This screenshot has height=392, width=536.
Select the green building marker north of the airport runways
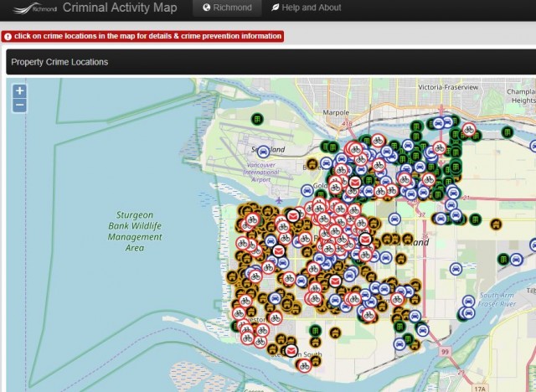click(257, 119)
